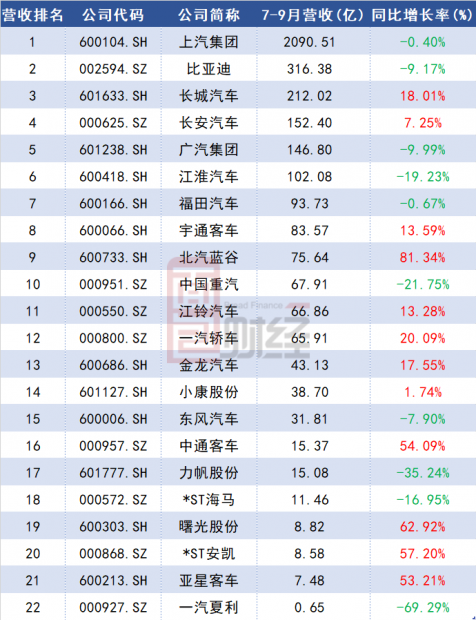
Task: Click the 营收排名 column header
Action: point(32,15)
